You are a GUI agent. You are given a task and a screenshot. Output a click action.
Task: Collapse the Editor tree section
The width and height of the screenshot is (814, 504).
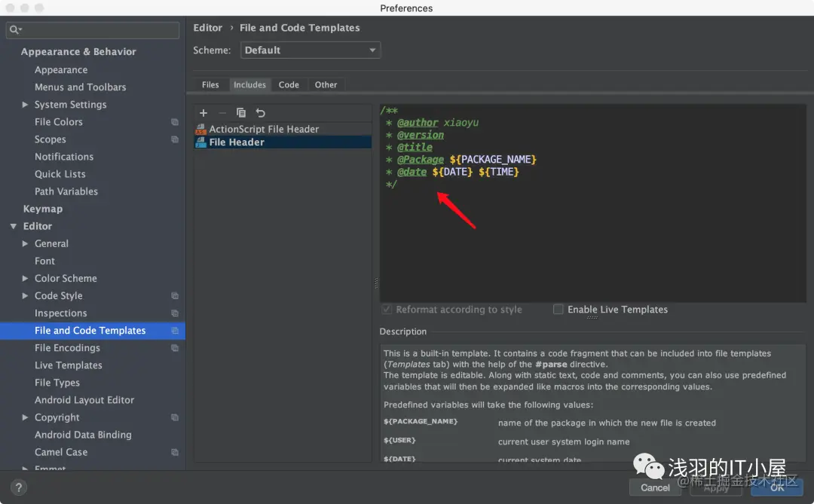pyautogui.click(x=14, y=226)
